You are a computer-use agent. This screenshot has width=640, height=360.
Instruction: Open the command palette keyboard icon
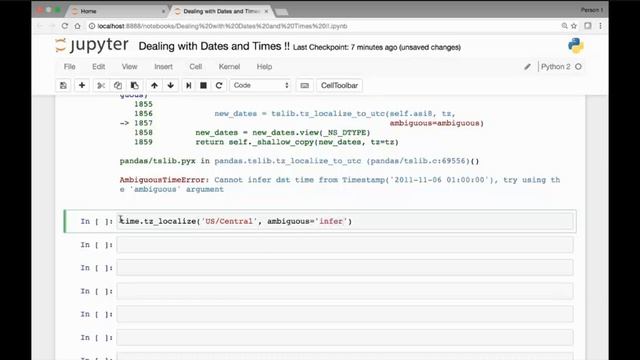coord(304,85)
